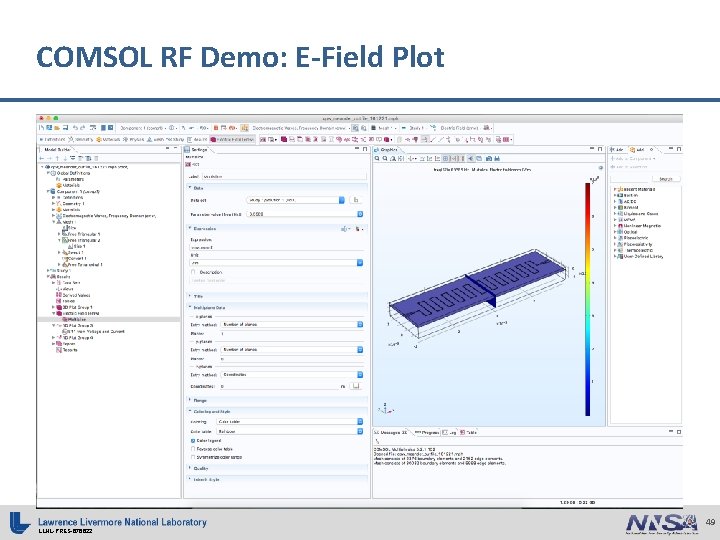Click the undo icon in main toolbar
The width and height of the screenshot is (720, 540).
(x=76, y=128)
